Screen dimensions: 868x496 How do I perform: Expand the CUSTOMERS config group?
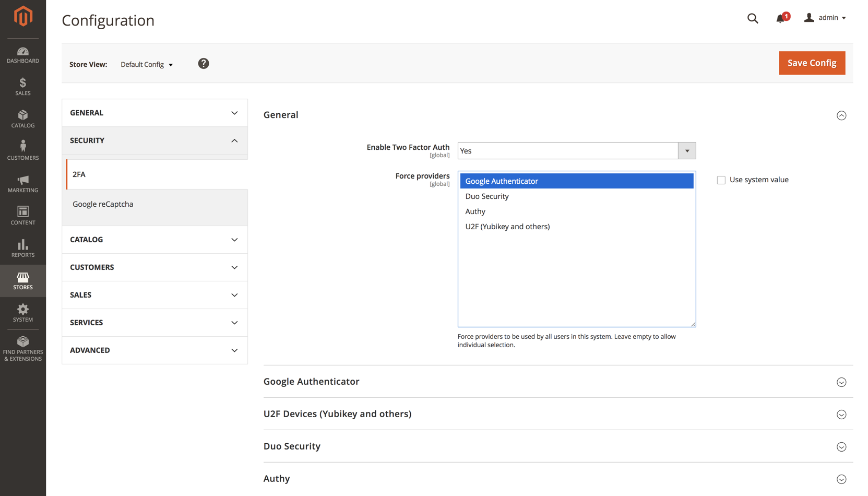tap(154, 267)
